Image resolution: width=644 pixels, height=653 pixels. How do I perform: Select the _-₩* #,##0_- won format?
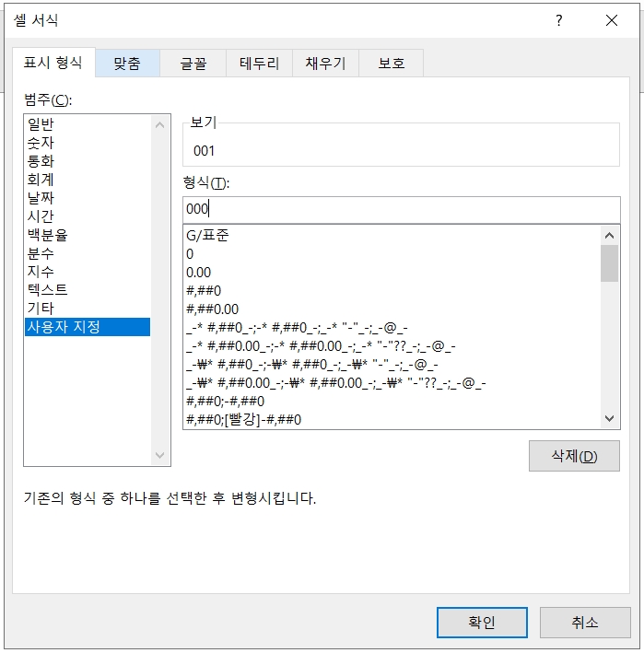pos(392,365)
